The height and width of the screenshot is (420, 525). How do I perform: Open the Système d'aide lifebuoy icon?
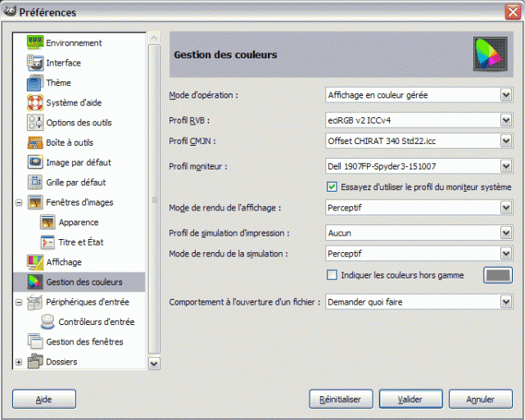(35, 102)
